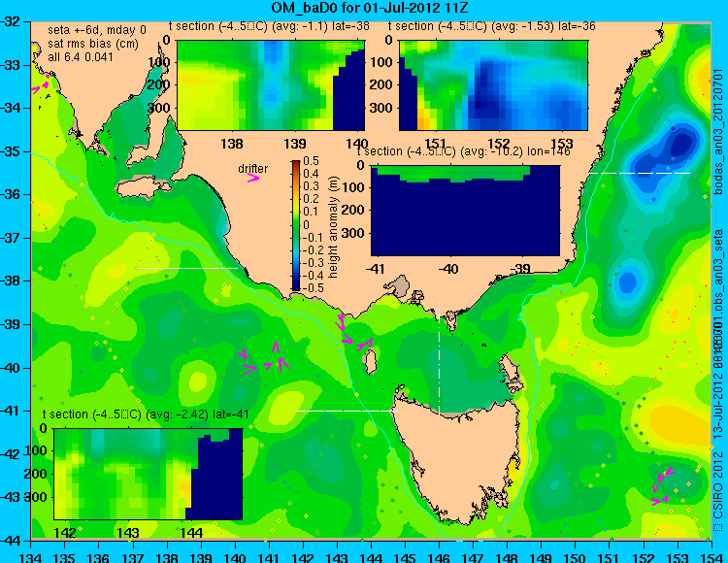Select the 'height anomaly (m)' colorbar label
Image resolution: width=728 pixels, height=563 pixels.
[x=333, y=227]
